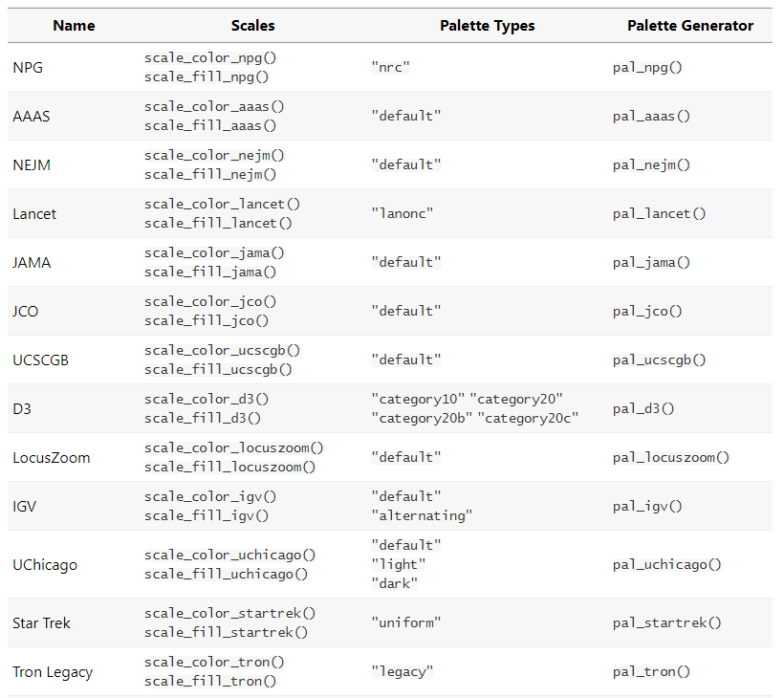Click the Scales column header
The image size is (784, 698).
[x=252, y=26]
